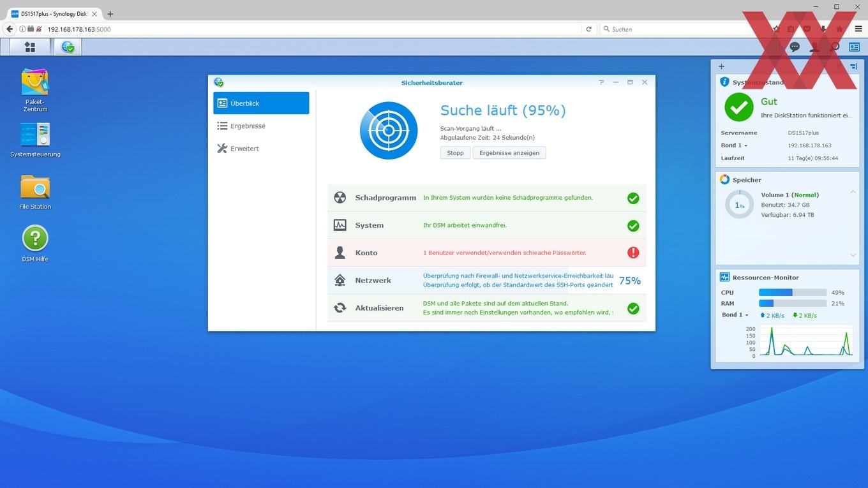Expand Bond 1 dropdown in Ressourcen-Monitor
Viewport: 868px width, 488px height.
pyautogui.click(x=735, y=315)
